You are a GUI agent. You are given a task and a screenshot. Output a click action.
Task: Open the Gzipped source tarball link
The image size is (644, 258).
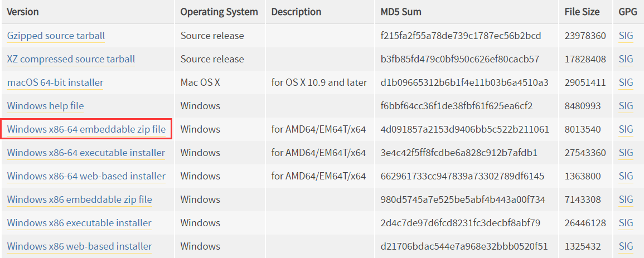(56, 36)
